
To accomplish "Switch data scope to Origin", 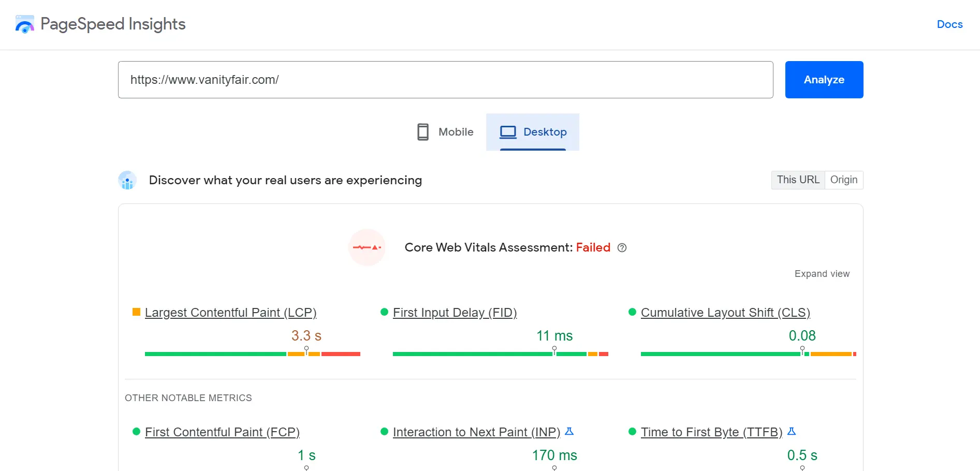I will (844, 180).
